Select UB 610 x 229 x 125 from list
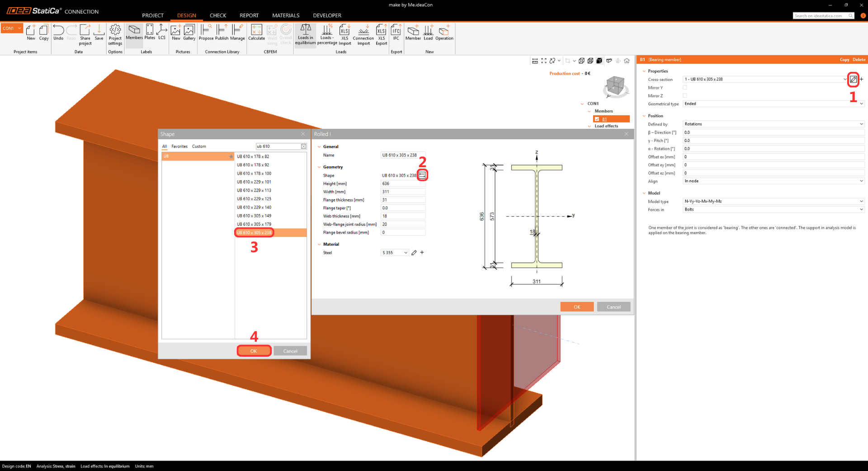868x471 pixels. click(254, 199)
